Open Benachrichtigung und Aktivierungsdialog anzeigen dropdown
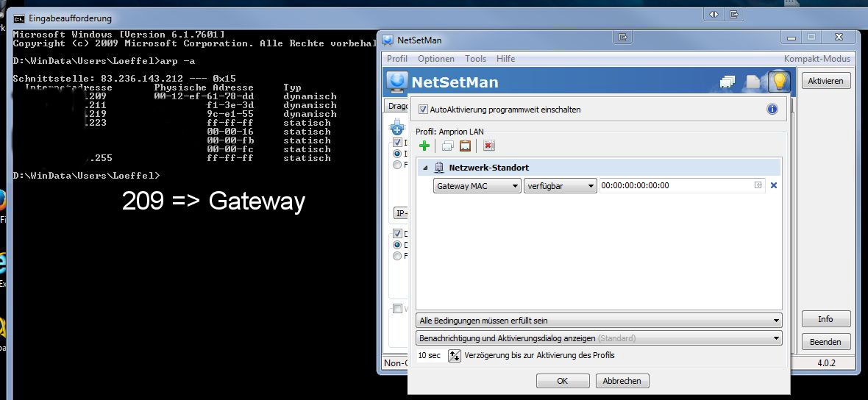The height and width of the screenshot is (400, 868). [x=599, y=338]
